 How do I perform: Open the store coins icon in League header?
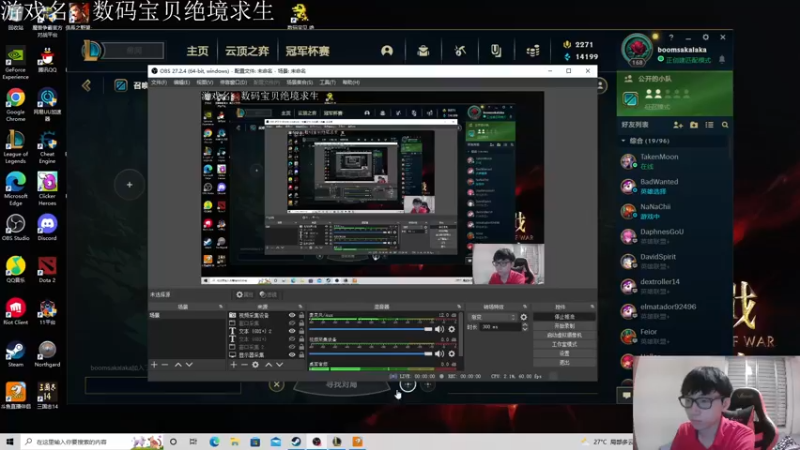pyautogui.click(x=533, y=51)
